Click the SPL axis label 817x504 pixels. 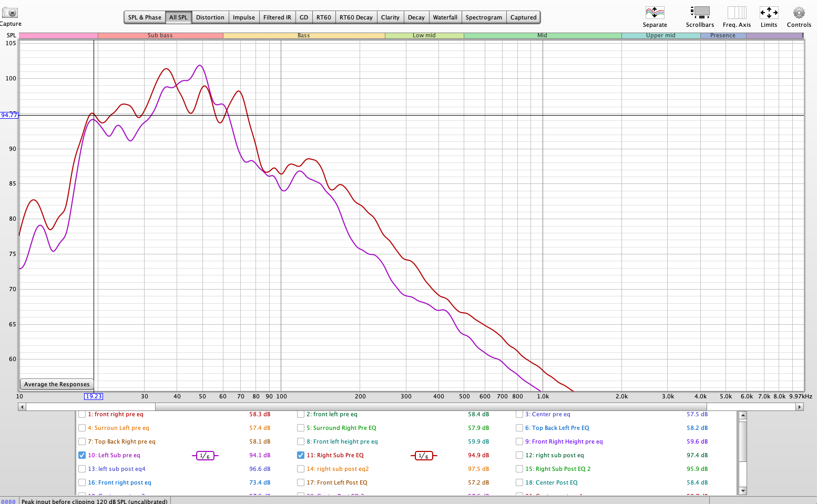(x=11, y=36)
